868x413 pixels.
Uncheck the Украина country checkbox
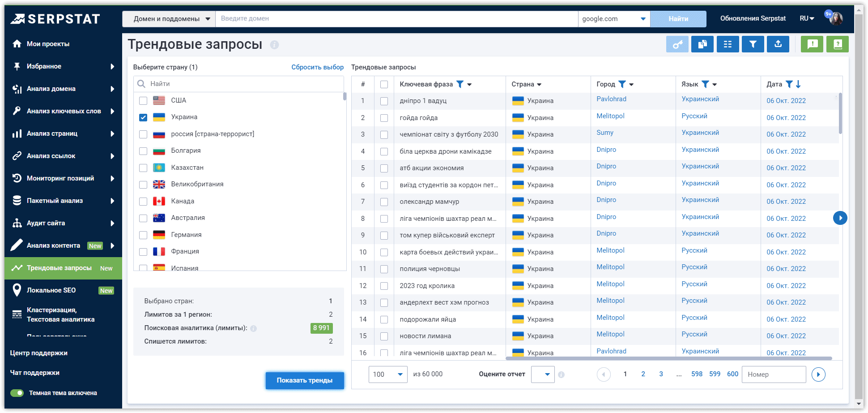coord(143,117)
